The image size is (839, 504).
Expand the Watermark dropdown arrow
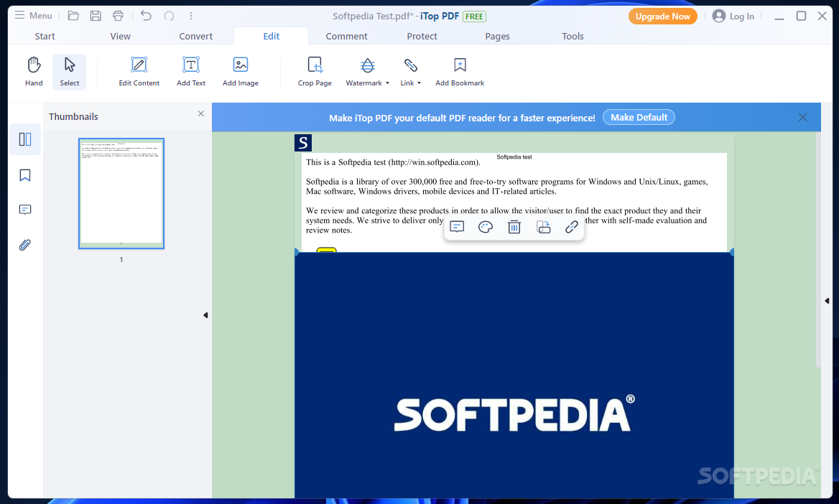tap(387, 83)
